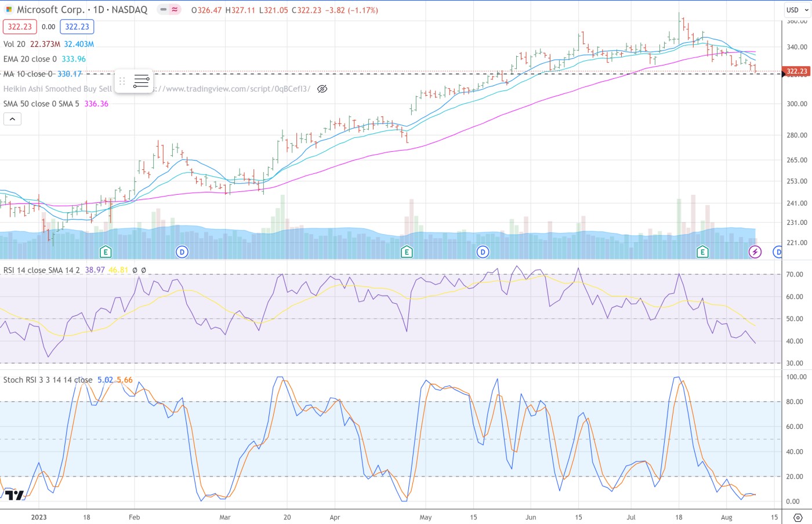Click the floating toolbar's dotted drag handle
This screenshot has width=812, height=524.
pos(122,81)
